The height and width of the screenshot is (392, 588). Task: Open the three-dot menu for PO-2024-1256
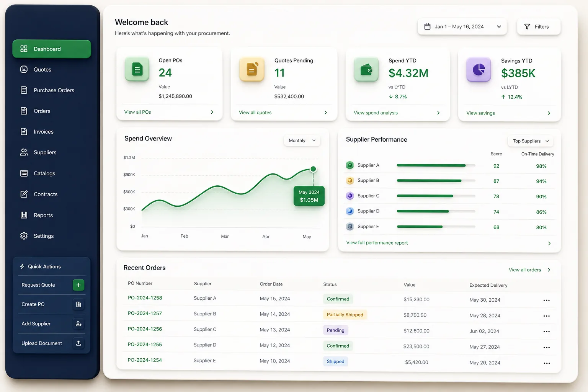[547, 332]
